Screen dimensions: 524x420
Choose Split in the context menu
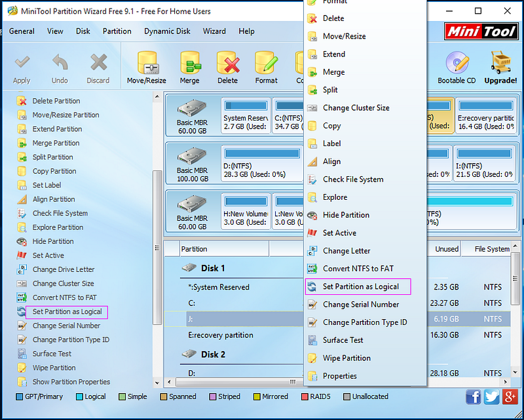click(330, 90)
